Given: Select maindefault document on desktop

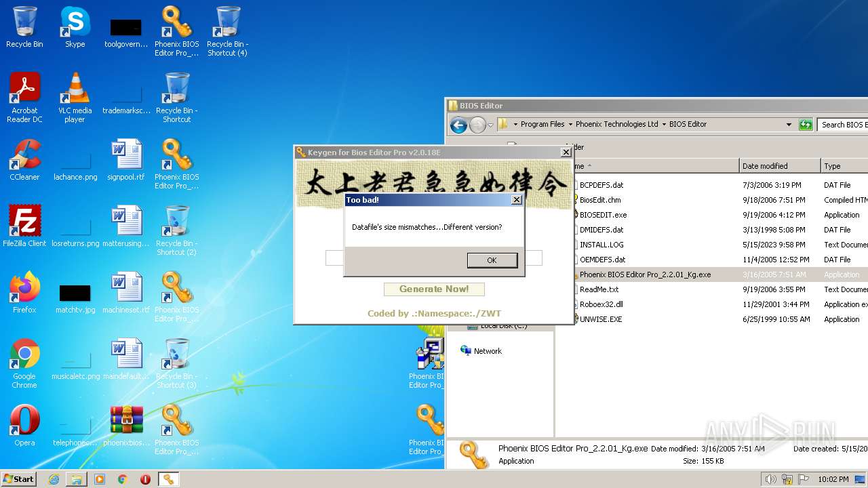Looking at the screenshot, I should (x=126, y=360).
